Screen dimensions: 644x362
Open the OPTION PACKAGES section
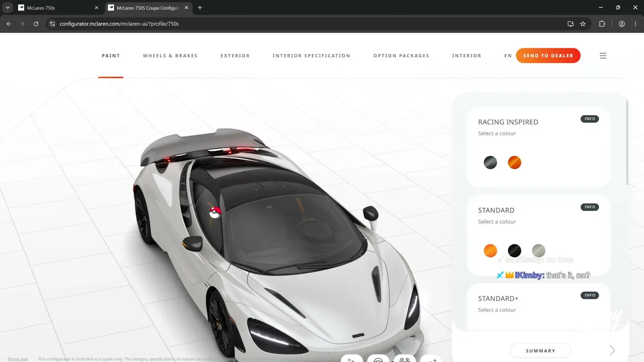coord(401,56)
